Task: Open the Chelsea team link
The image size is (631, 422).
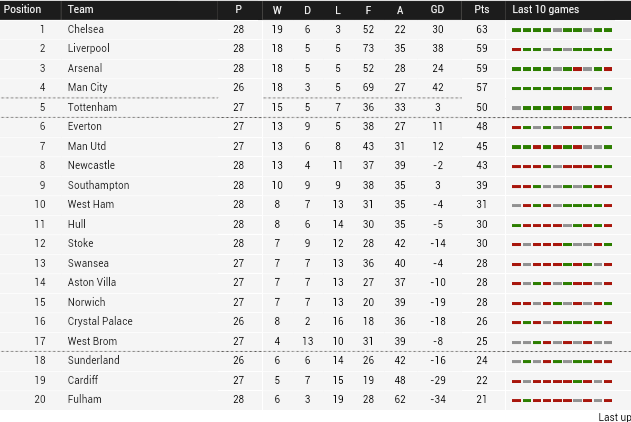Action: (86, 29)
